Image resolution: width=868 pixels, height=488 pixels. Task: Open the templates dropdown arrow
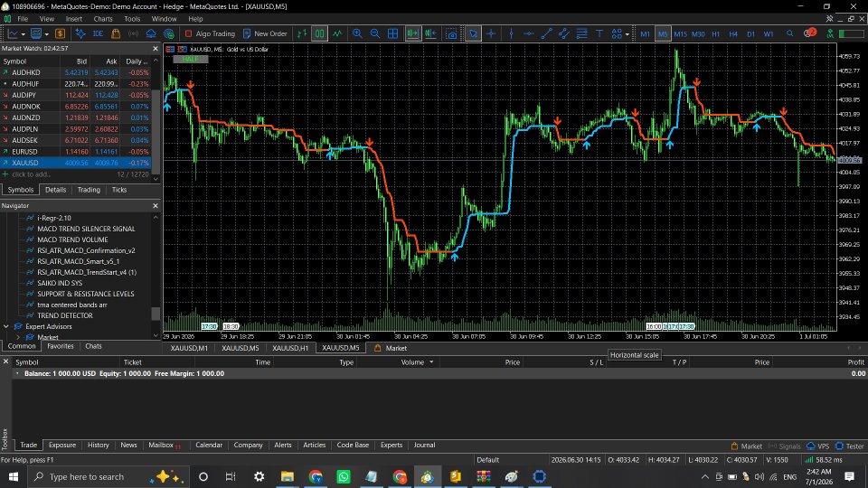click(47, 34)
